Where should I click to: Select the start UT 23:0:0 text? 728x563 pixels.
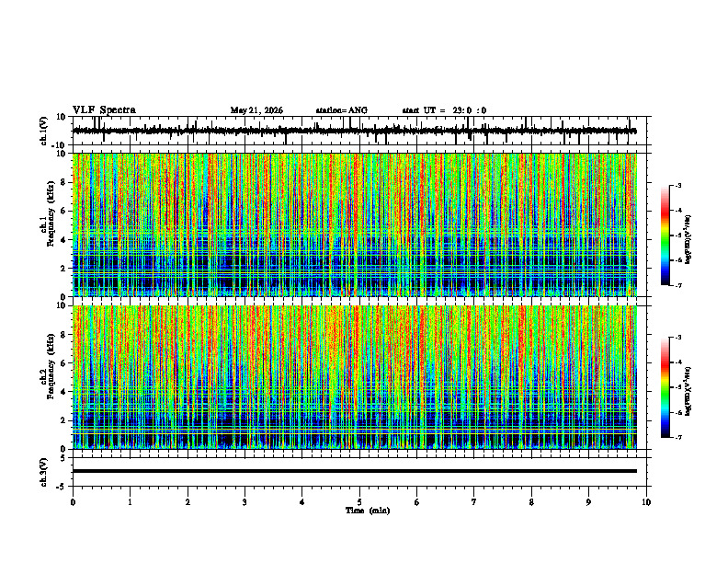click(444, 110)
